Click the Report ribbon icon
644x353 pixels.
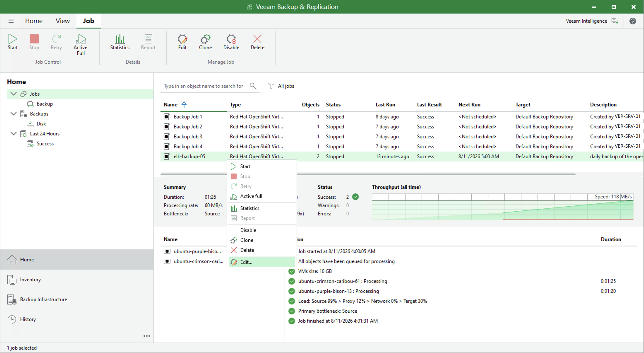click(148, 42)
